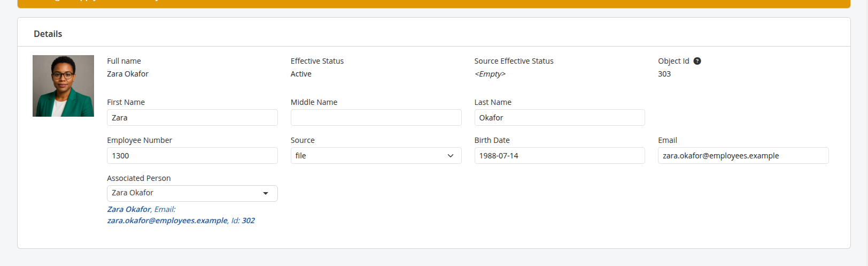Image resolution: width=868 pixels, height=266 pixels.
Task: Select the Active effective status value
Action: tap(301, 74)
